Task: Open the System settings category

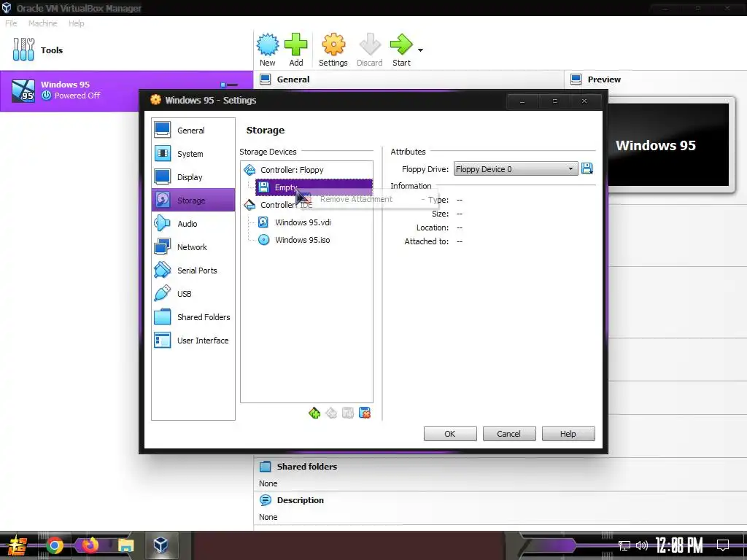Action: pos(193,154)
